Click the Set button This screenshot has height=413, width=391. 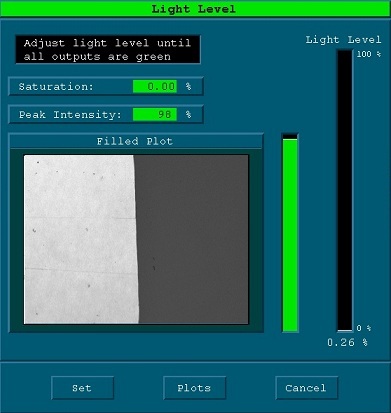82,388
